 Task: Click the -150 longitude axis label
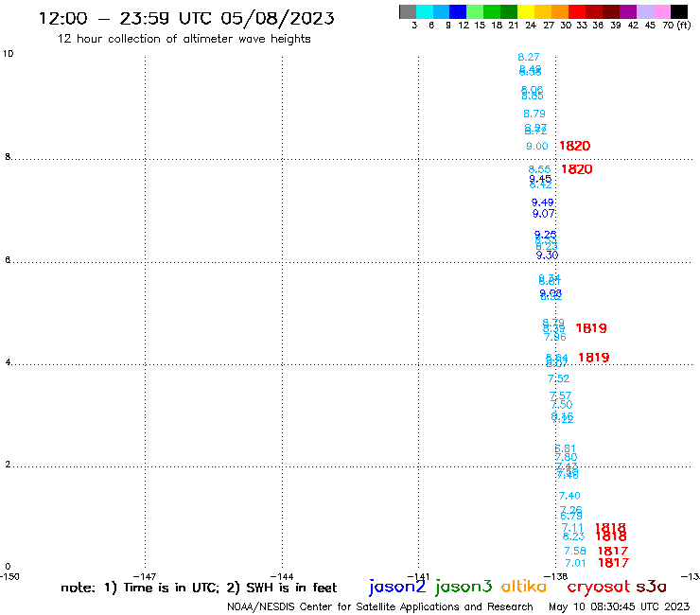click(x=9, y=576)
